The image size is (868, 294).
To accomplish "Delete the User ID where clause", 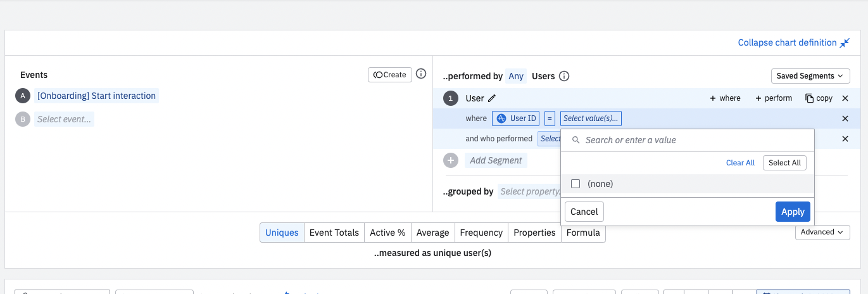I will (x=845, y=118).
